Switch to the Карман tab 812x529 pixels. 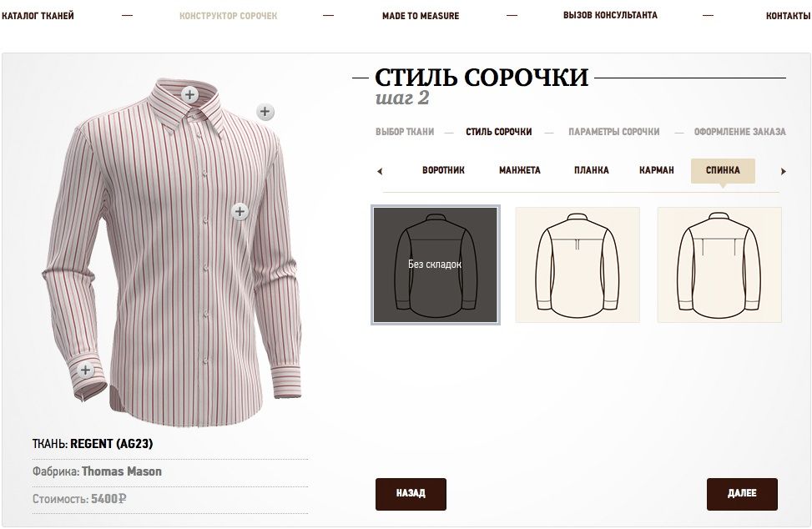coord(657,170)
